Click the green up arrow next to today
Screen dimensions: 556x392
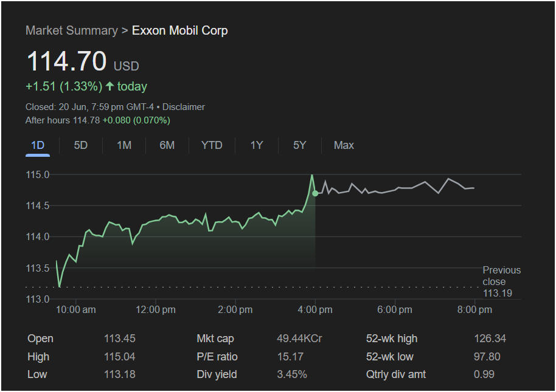click(109, 86)
